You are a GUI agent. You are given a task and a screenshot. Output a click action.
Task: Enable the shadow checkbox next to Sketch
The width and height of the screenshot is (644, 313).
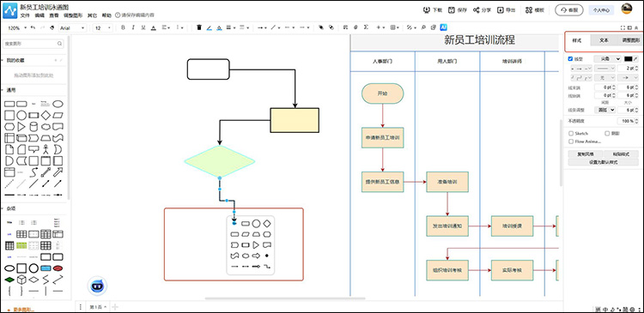pyautogui.click(x=607, y=133)
